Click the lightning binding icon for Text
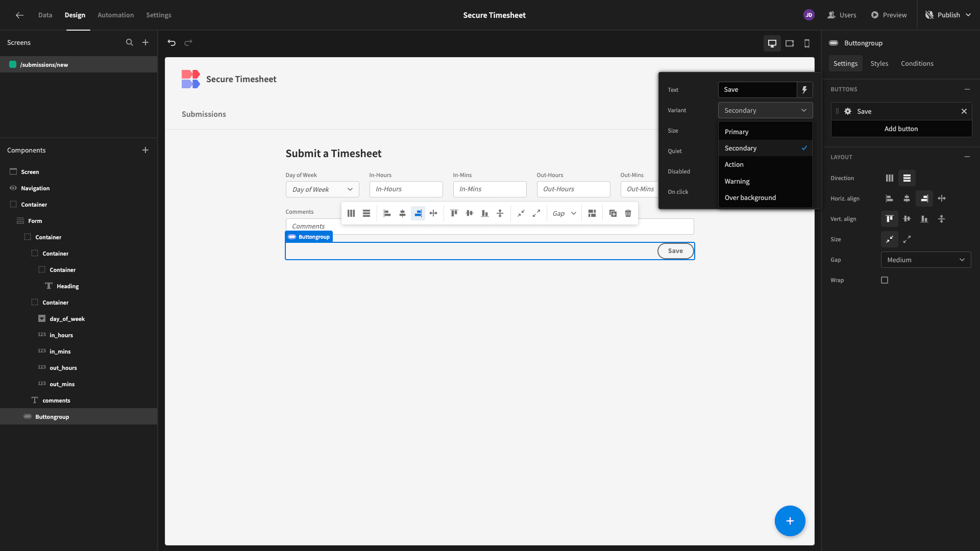The image size is (980, 551). (x=805, y=90)
